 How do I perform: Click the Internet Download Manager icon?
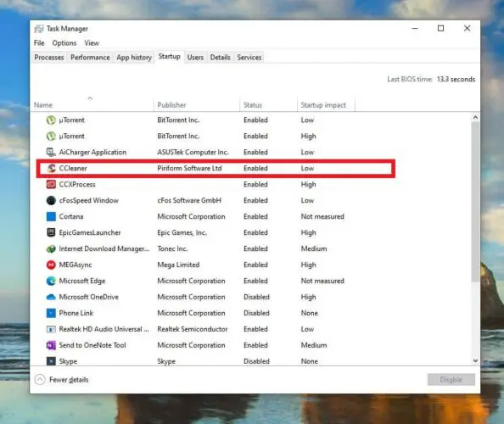click(51, 248)
